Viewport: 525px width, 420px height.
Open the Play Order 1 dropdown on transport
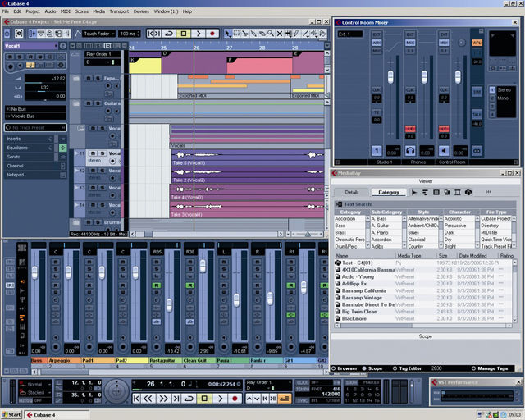tap(268, 382)
